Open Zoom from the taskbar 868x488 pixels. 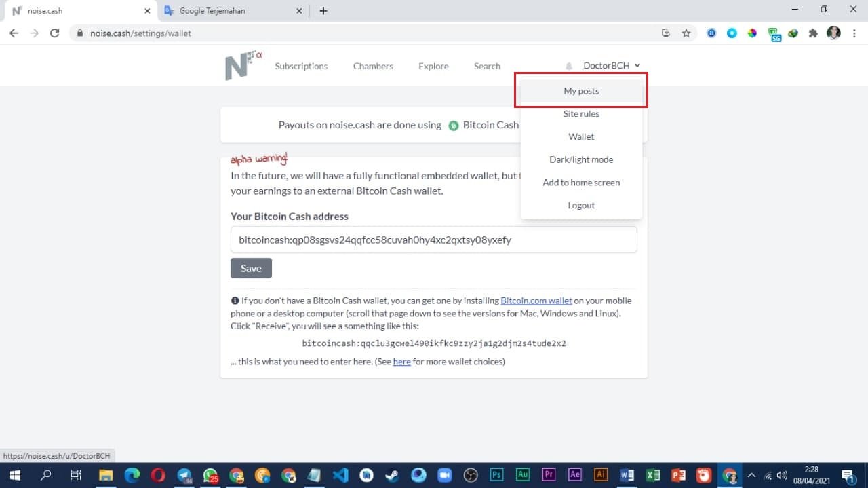444,475
